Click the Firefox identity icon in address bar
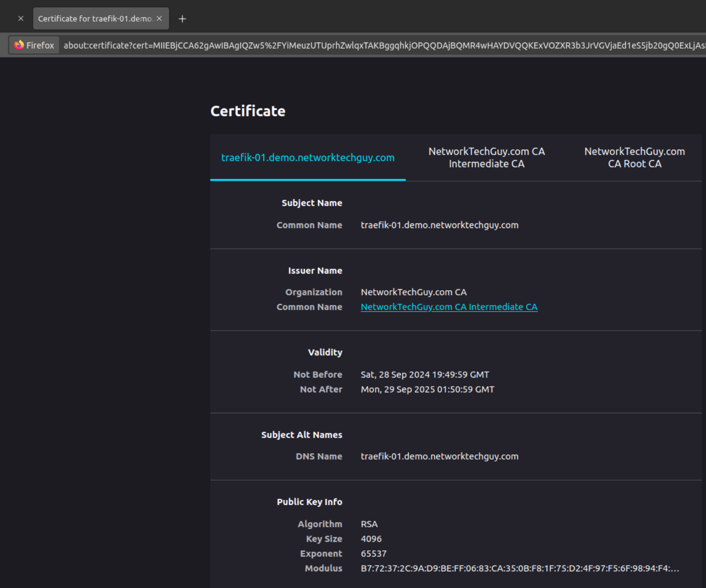Screen dimensions: 706x588 (34, 45)
